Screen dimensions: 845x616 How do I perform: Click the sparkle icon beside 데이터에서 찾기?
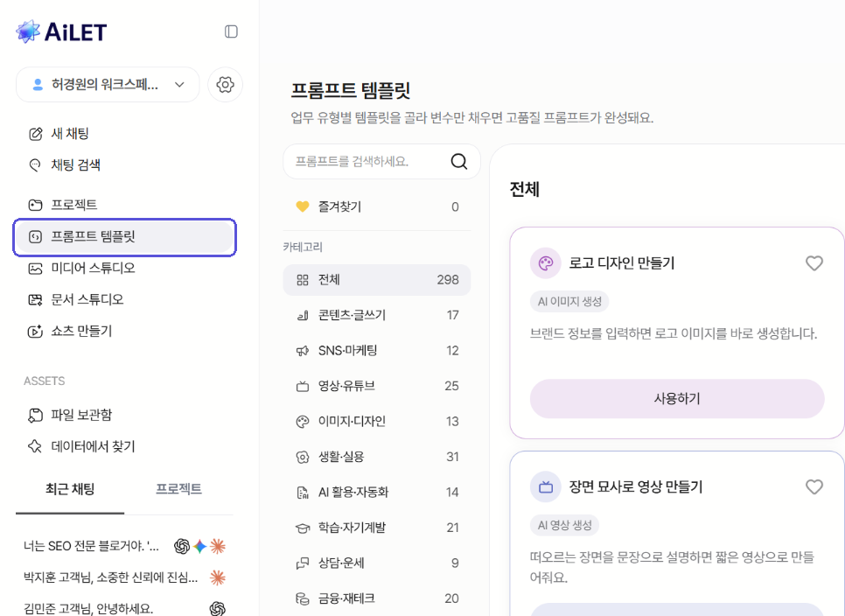[36, 446]
